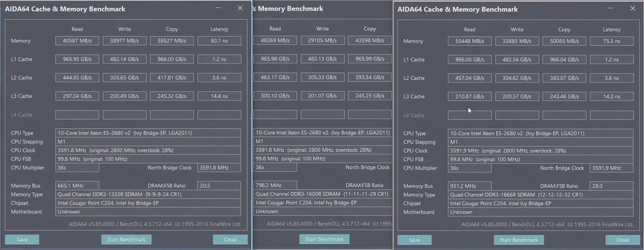The width and height of the screenshot is (644, 250).
Task: Click Close button in the DDR3-1333R window
Action: 230,239
